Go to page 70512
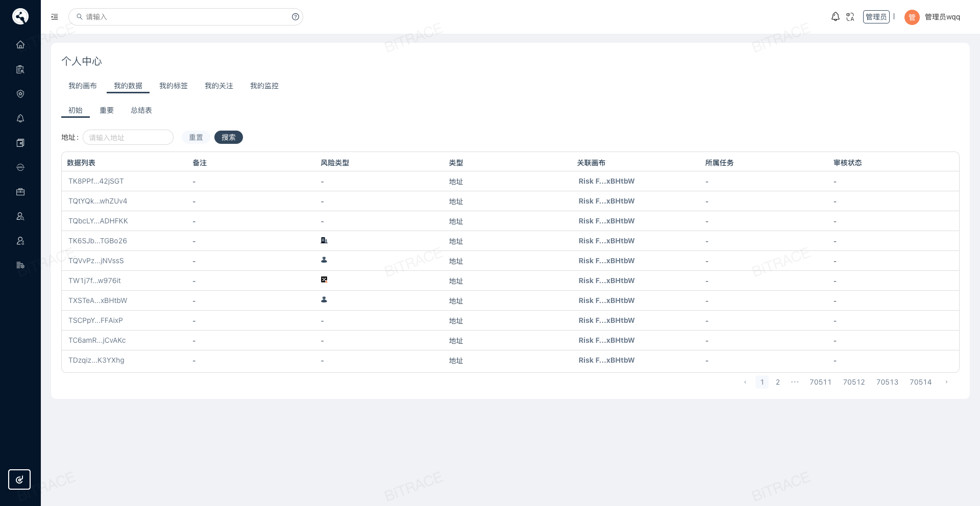The image size is (980, 506). 854,382
